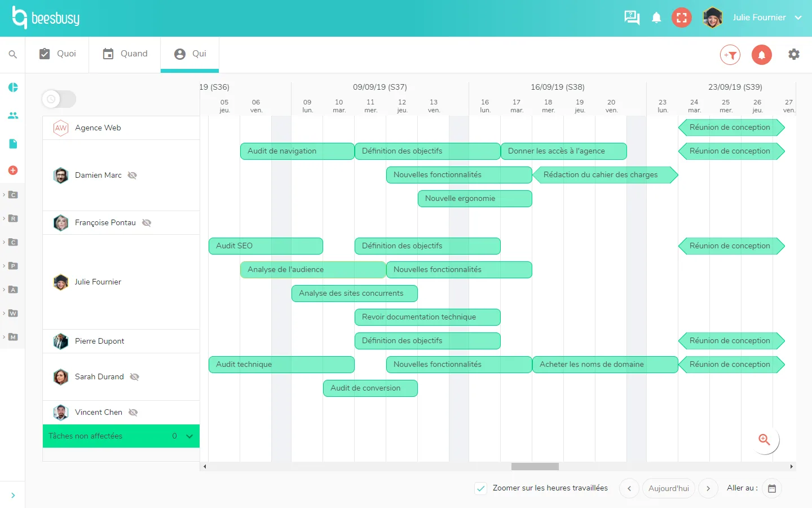Click the horizontal timeline scrollbar thumb
Image resolution: width=812 pixels, height=508 pixels.
535,467
